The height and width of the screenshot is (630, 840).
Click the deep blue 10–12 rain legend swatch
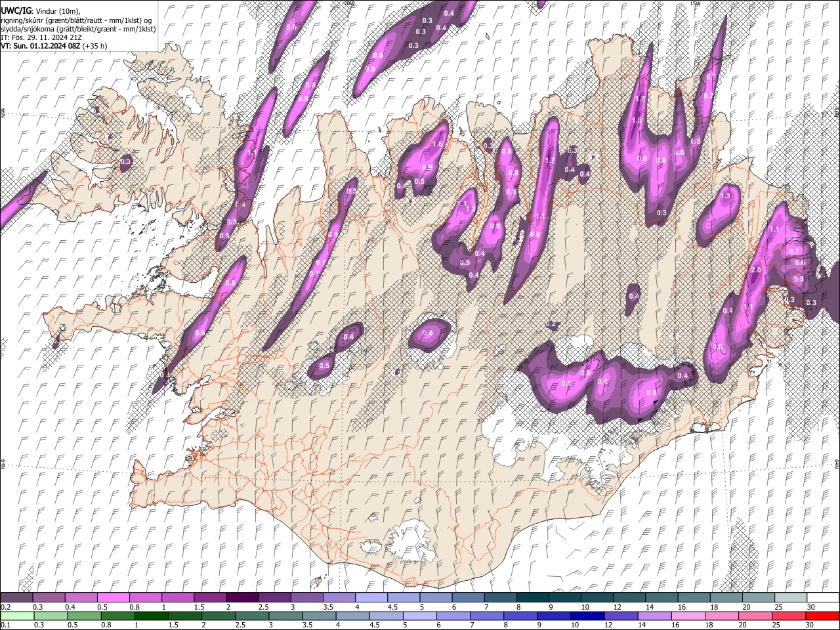click(586, 616)
